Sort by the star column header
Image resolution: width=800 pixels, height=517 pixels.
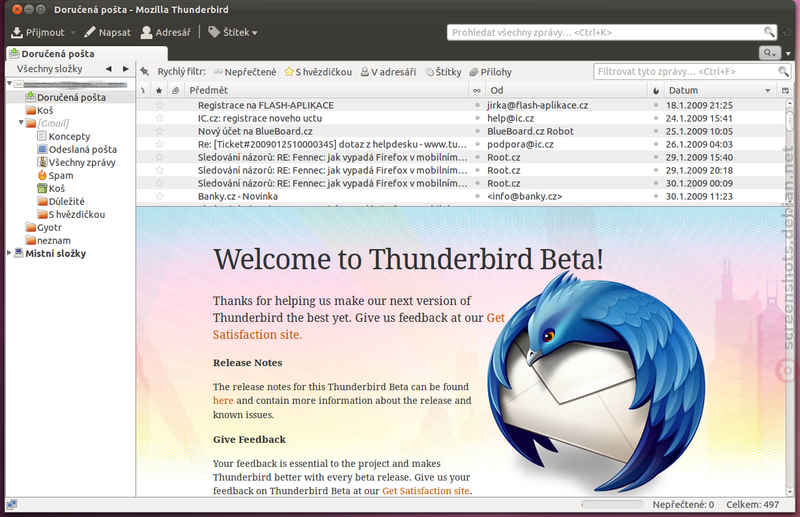pyautogui.click(x=159, y=90)
